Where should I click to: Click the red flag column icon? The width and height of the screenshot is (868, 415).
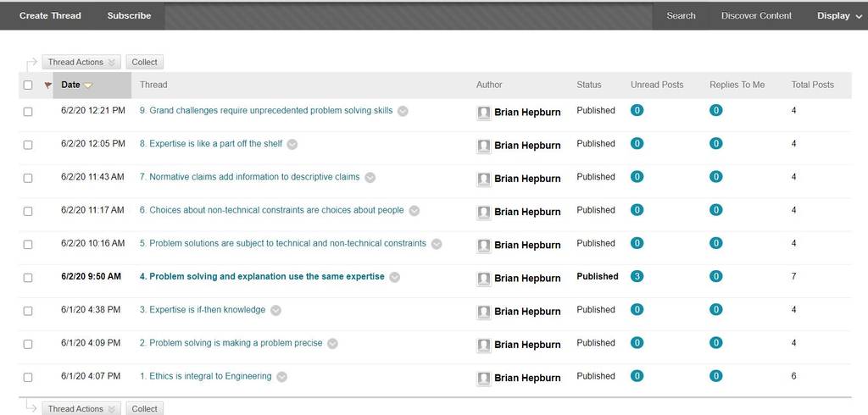[x=47, y=86]
